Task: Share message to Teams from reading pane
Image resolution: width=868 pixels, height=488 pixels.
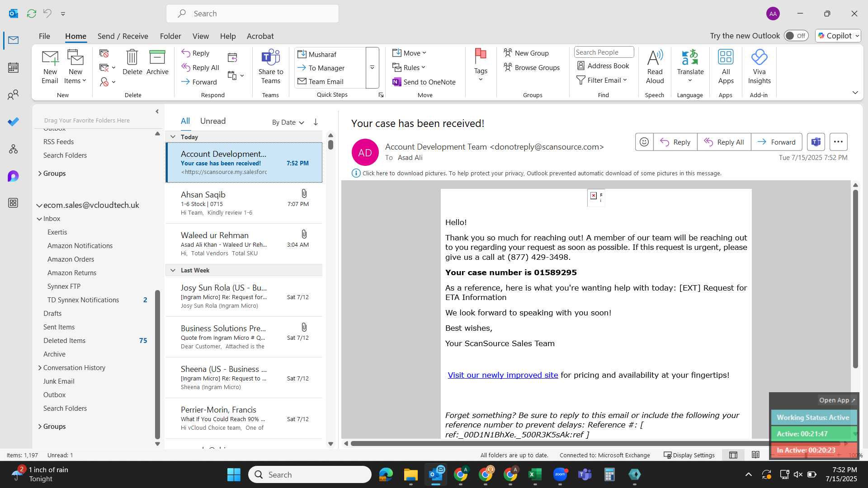Action: tap(816, 142)
